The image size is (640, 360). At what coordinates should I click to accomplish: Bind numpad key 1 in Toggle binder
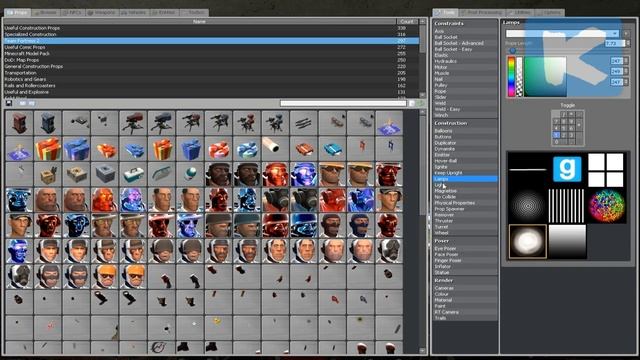tap(556, 135)
